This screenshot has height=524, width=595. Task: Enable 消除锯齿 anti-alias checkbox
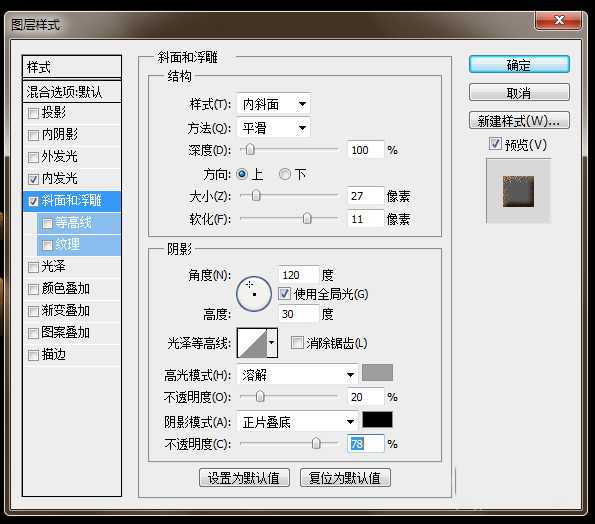(x=297, y=343)
